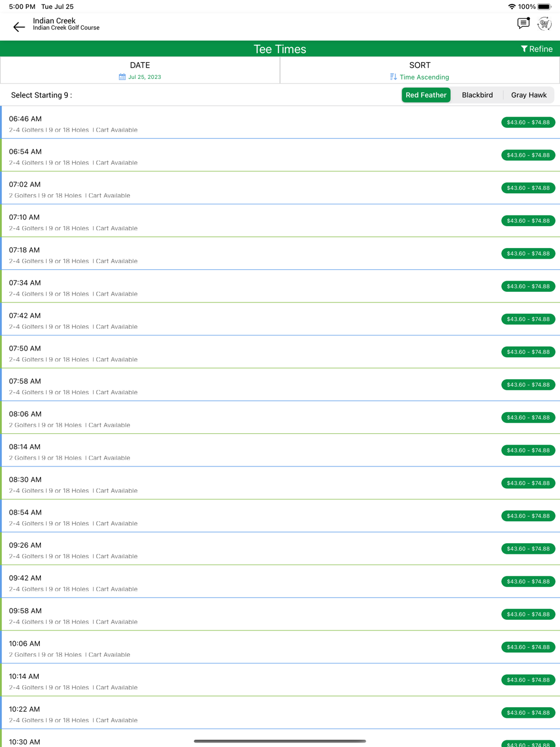Tap price button for 07:02 AM
The height and width of the screenshot is (747, 560).
(x=528, y=188)
